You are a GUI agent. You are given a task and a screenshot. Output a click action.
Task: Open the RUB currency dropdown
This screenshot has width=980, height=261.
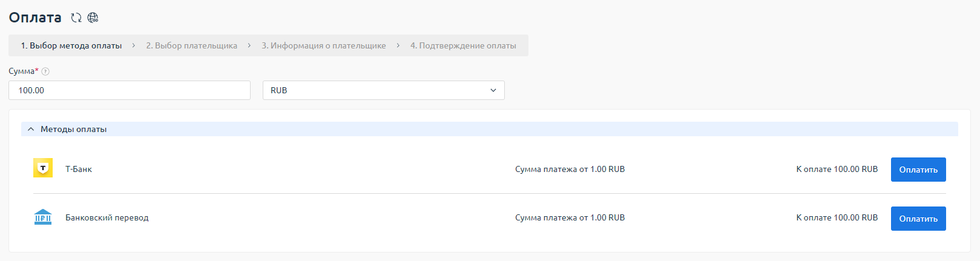[383, 90]
